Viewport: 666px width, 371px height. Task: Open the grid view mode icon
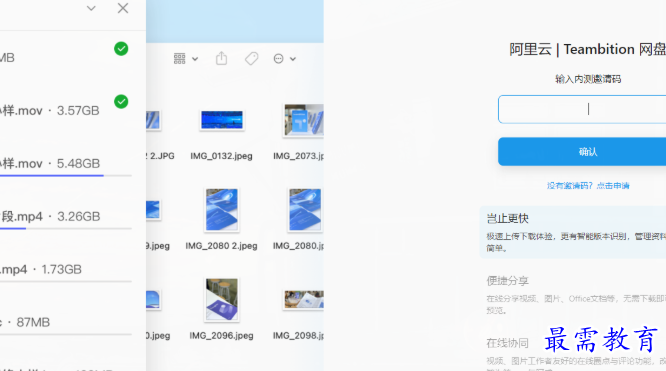tap(180, 59)
